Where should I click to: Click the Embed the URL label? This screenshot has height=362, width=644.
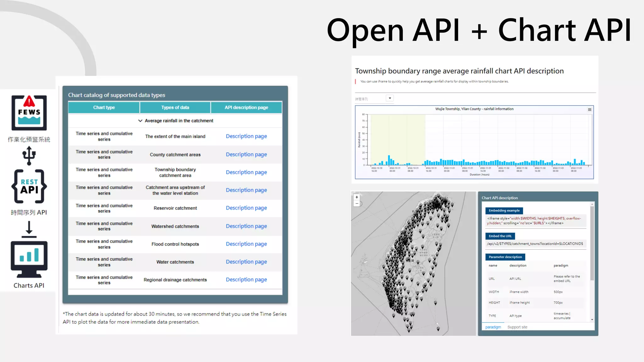click(x=500, y=236)
